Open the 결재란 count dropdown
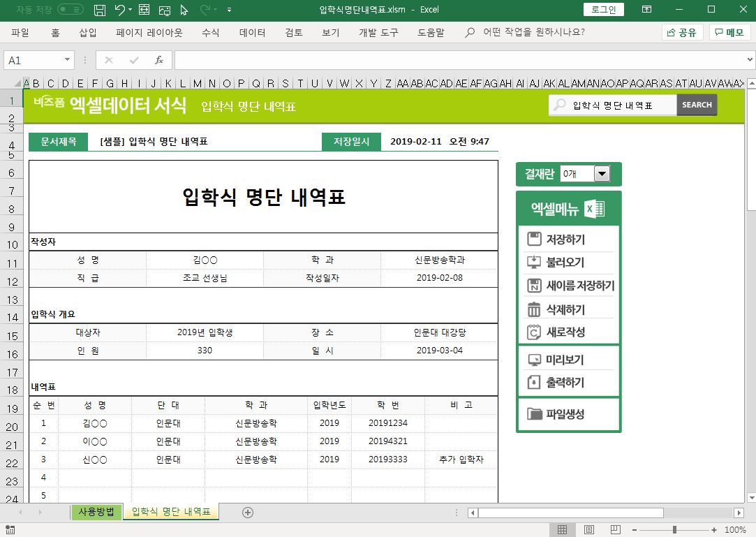The width and height of the screenshot is (756, 537). (x=601, y=174)
